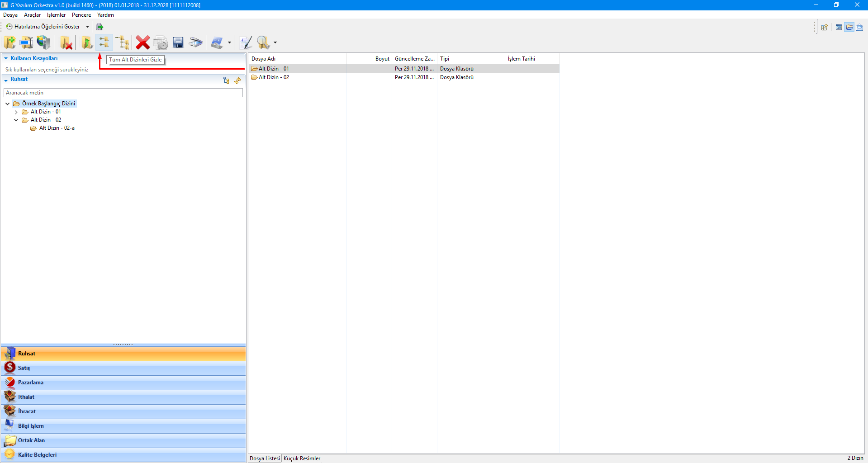Screen dimensions: 868x463
Task: Click the envelope icon at top right
Action: [x=859, y=27]
